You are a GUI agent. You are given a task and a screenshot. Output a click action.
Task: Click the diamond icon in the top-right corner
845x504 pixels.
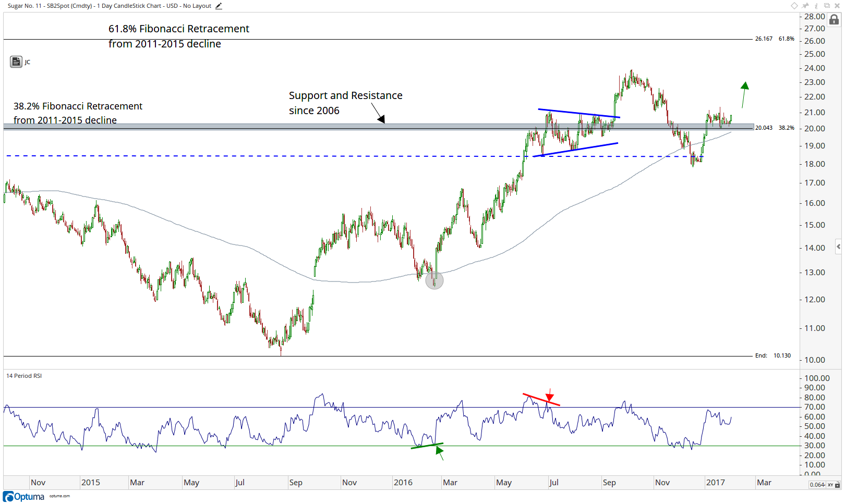coord(794,6)
